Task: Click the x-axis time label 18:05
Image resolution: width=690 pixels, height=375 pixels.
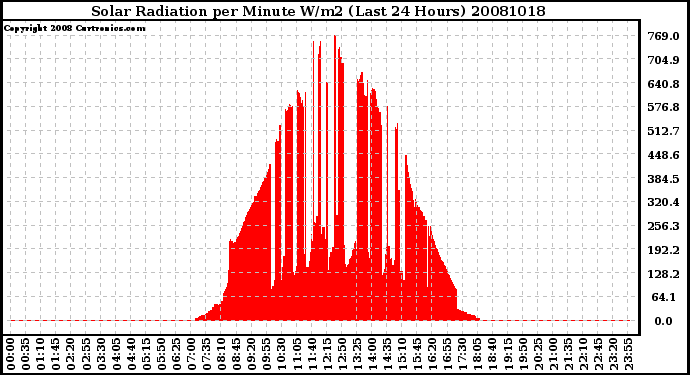Action: click(x=478, y=354)
